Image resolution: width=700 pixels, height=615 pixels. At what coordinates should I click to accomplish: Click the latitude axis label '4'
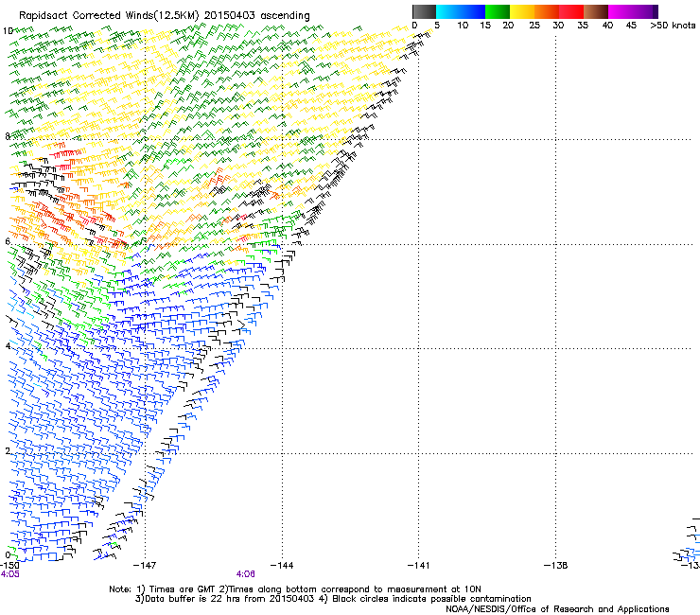[x=8, y=345]
